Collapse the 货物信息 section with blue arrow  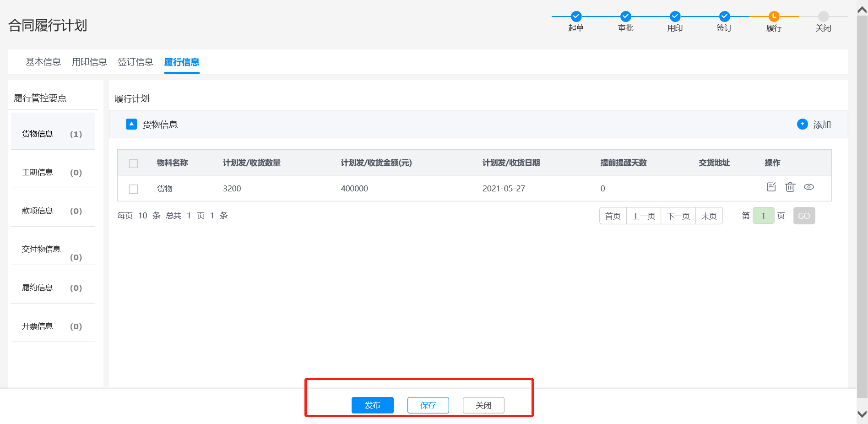[x=131, y=124]
